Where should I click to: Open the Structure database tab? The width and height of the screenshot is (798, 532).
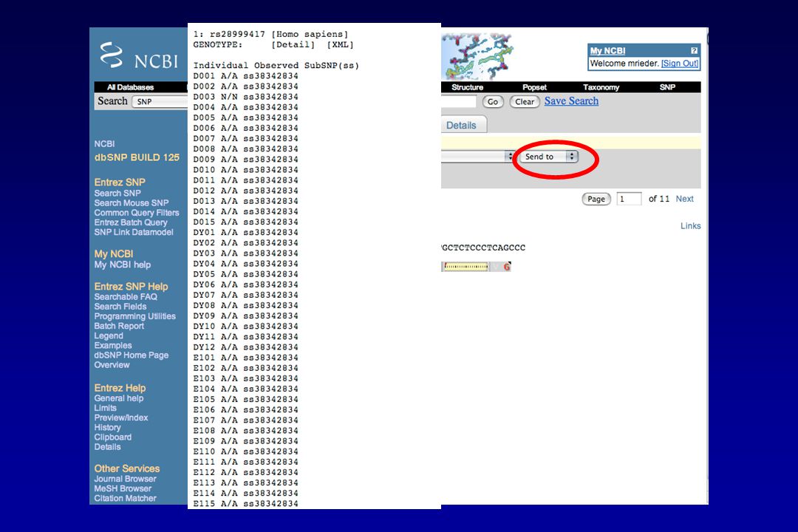click(467, 87)
